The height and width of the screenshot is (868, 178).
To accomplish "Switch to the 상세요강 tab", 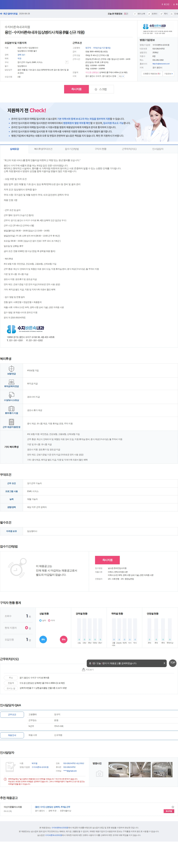I will pyautogui.click(x=14, y=149).
